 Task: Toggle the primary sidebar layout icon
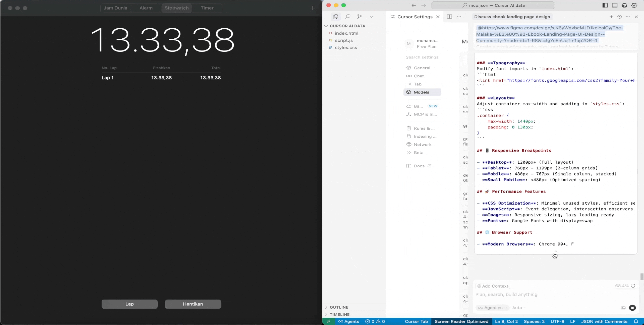coord(605,5)
